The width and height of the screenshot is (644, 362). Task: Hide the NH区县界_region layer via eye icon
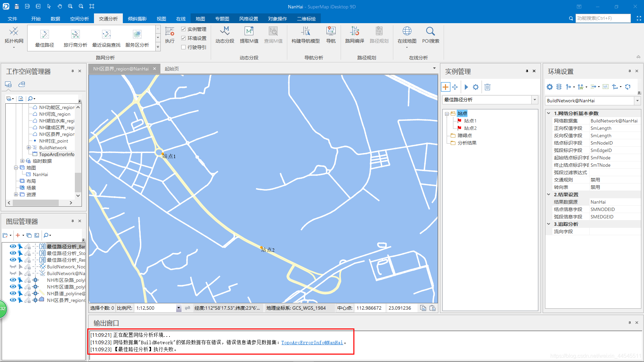(13, 300)
